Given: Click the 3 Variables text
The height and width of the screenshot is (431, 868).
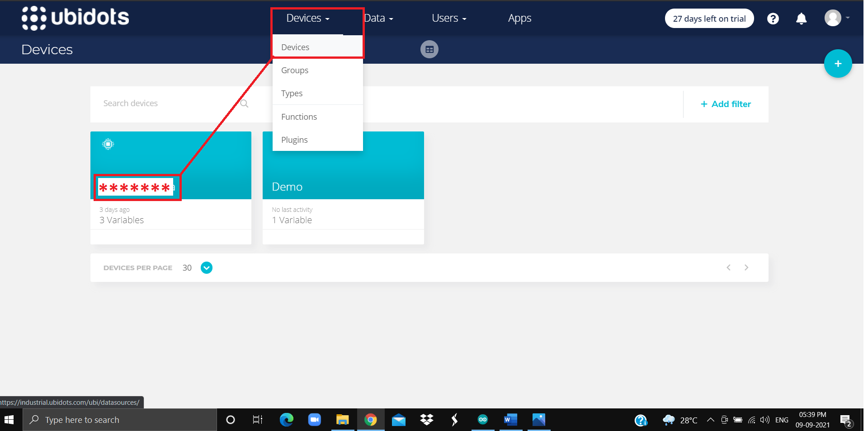Looking at the screenshot, I should [122, 220].
